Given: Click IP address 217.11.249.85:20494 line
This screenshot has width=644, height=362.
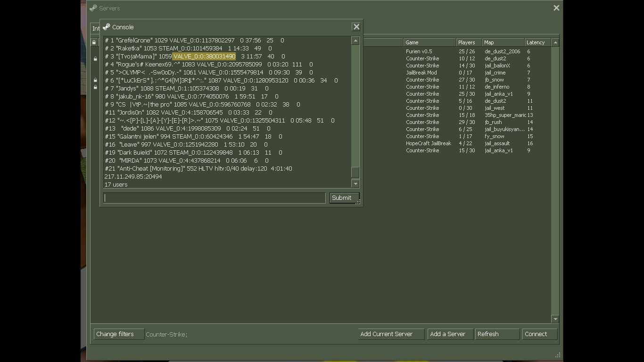Looking at the screenshot, I should [x=133, y=177].
